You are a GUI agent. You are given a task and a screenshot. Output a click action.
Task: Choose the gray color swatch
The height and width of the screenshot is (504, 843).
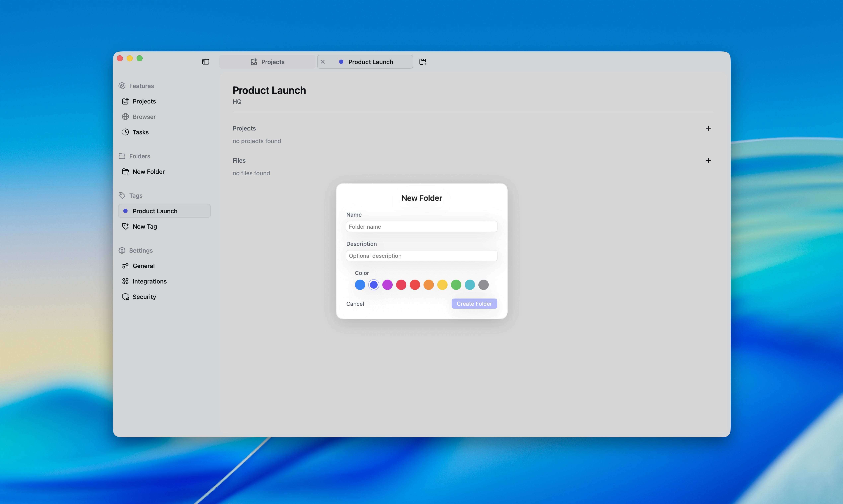[484, 285]
